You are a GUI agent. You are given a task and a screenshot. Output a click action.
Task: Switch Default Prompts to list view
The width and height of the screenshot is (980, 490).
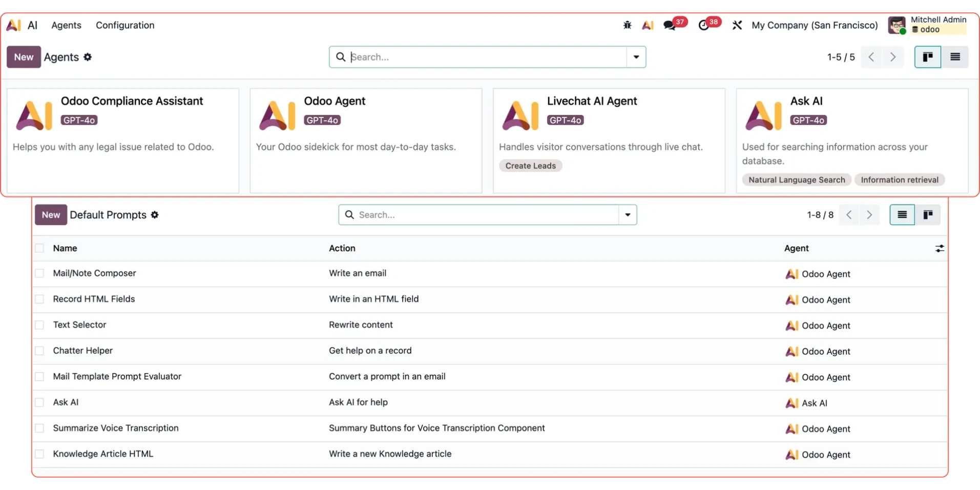(x=902, y=215)
